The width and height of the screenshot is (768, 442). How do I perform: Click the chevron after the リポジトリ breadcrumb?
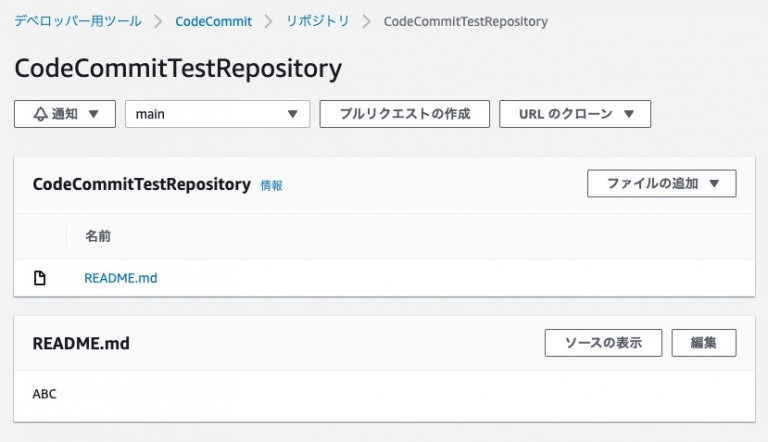tap(366, 21)
